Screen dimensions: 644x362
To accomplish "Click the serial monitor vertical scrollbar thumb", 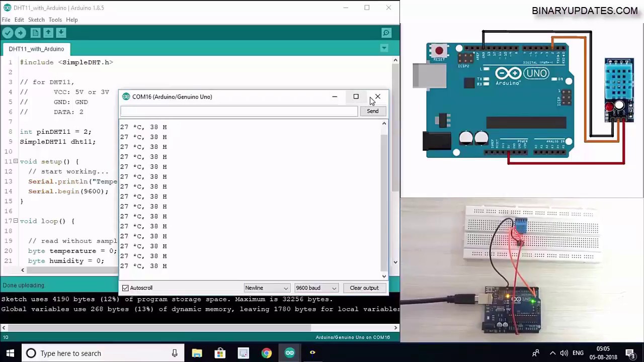I will coord(384,204).
